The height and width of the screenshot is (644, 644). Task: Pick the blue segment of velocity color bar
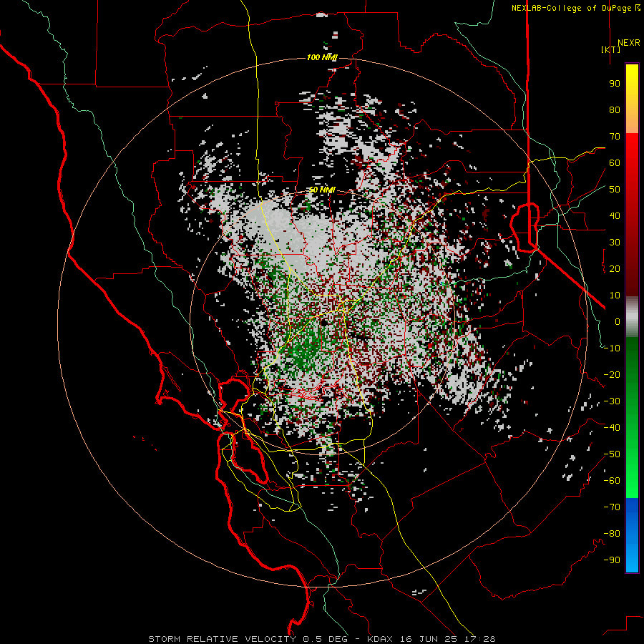632,535
